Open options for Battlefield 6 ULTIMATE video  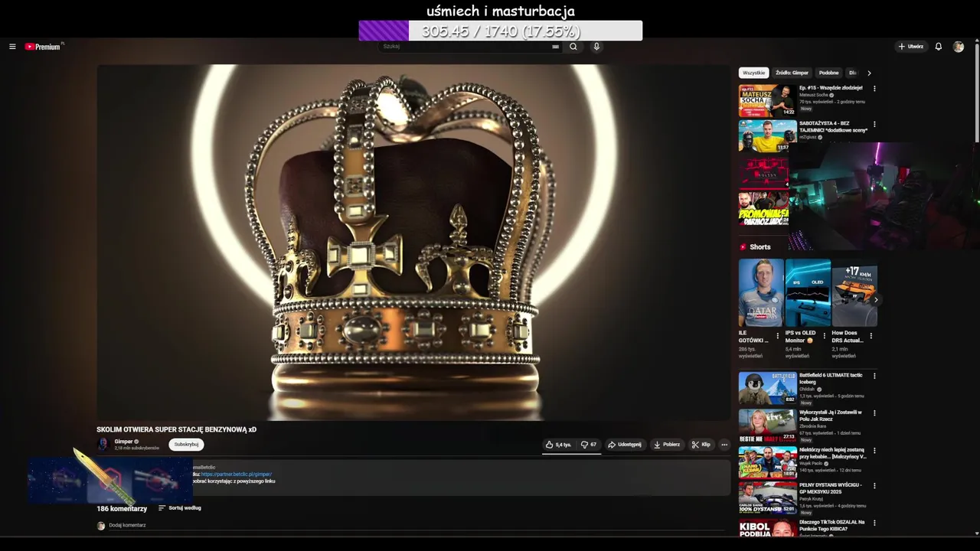874,376
